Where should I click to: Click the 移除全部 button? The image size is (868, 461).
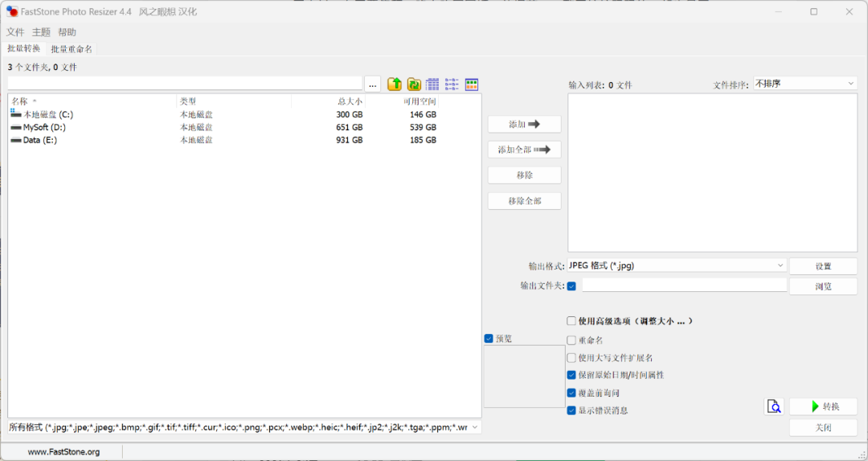(524, 201)
